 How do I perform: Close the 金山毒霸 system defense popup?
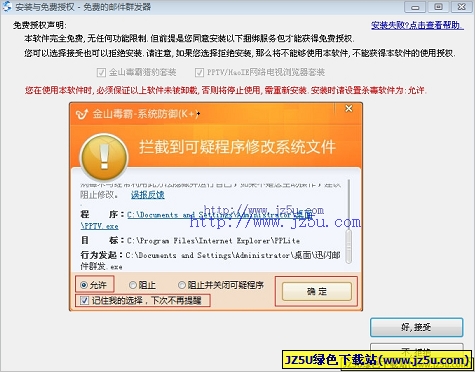349,109
